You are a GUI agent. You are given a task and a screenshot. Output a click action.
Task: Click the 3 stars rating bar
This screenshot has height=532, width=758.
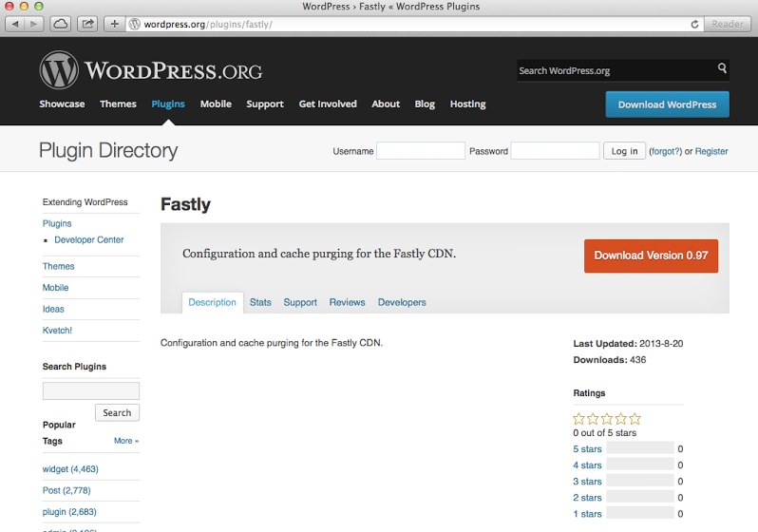click(x=640, y=480)
